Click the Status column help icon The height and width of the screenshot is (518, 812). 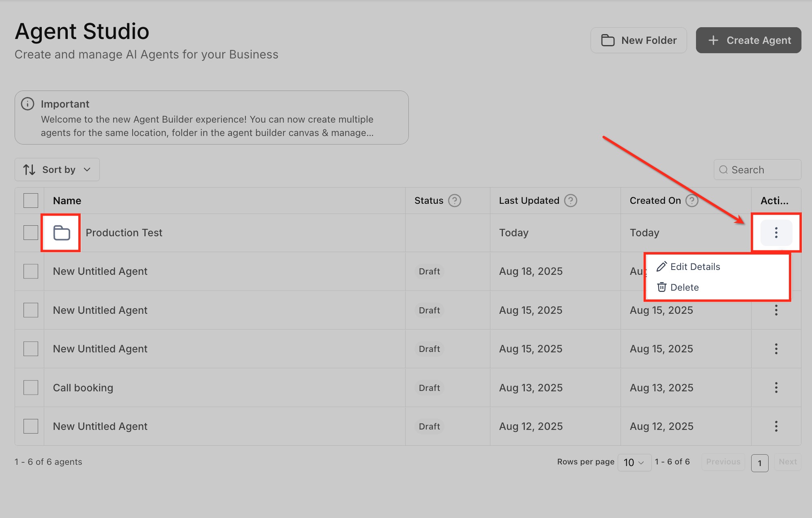click(454, 201)
